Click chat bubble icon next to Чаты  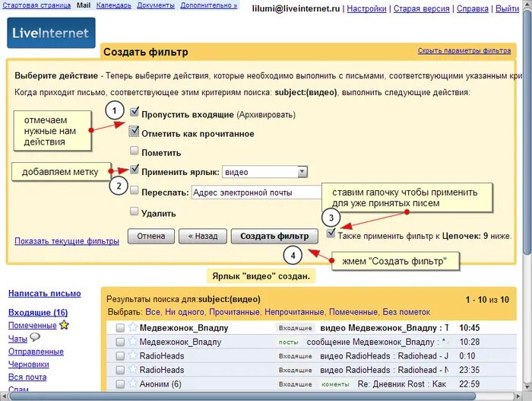click(35, 337)
